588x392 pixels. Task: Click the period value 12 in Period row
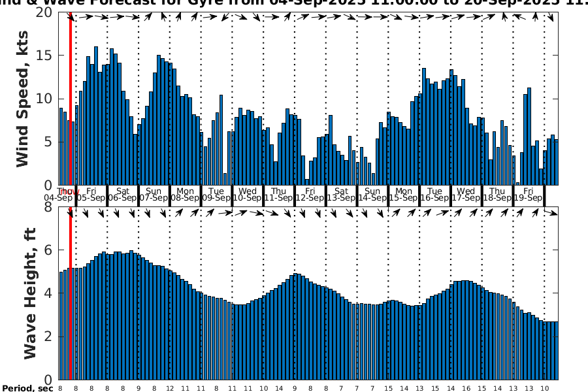(169, 388)
